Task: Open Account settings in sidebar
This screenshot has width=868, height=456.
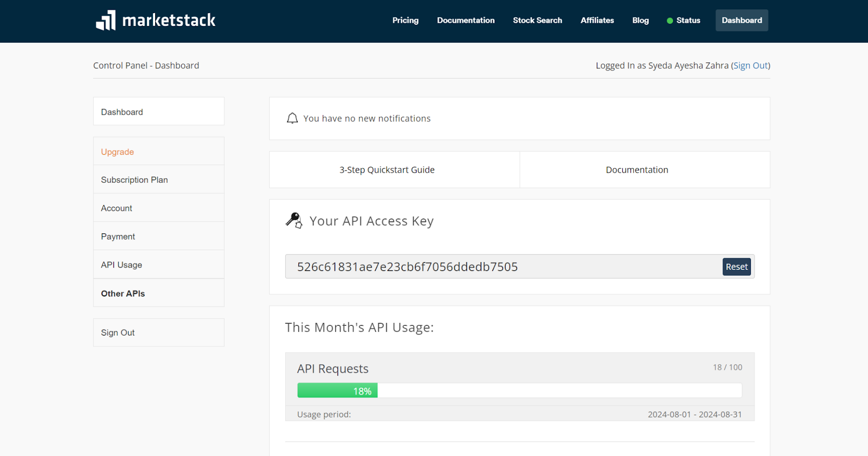Action: 159,208
